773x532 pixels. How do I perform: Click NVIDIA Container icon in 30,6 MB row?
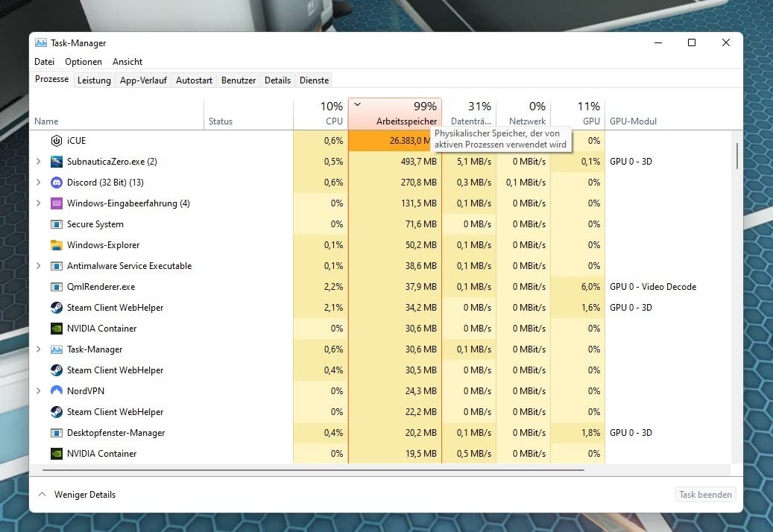coord(57,329)
